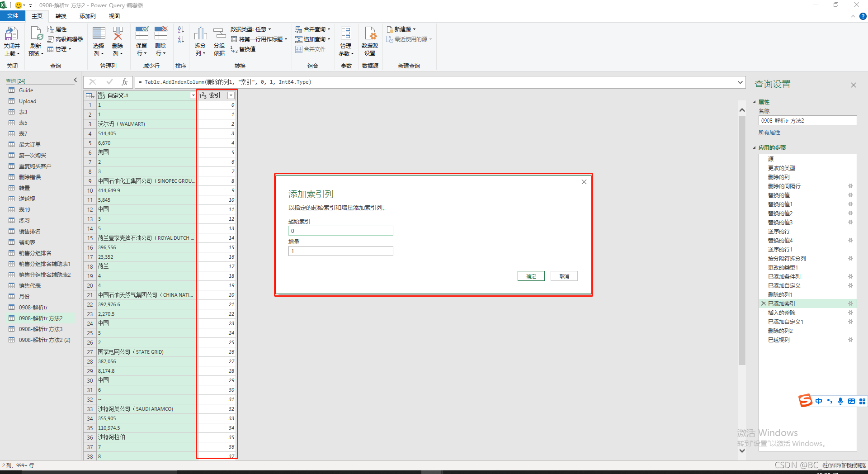Click the table menu icon at grid corner
868x474 pixels.
pyautogui.click(x=90, y=95)
